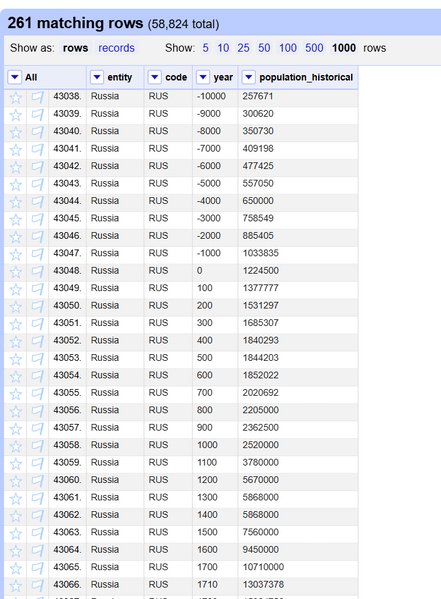
Task: Star row 43063
Action: click(16, 534)
